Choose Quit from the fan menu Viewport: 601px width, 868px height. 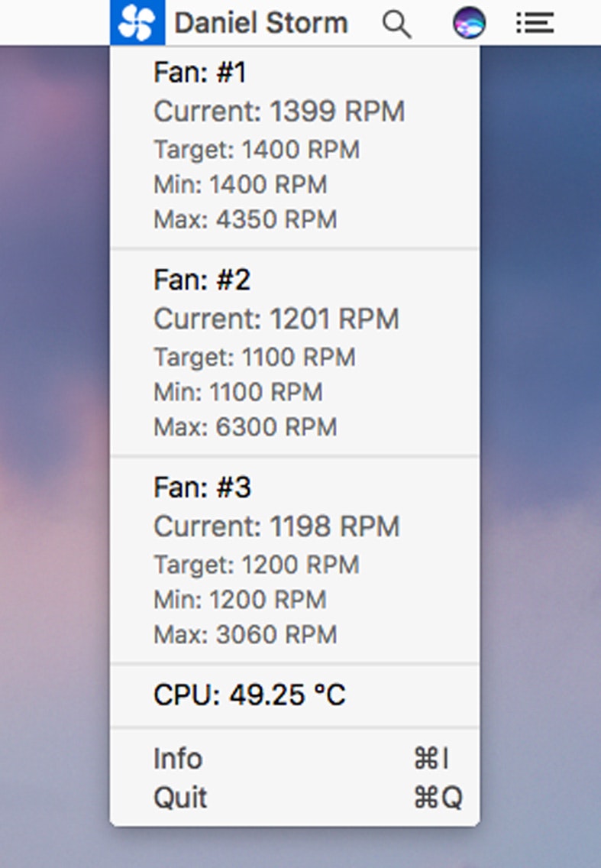point(180,797)
